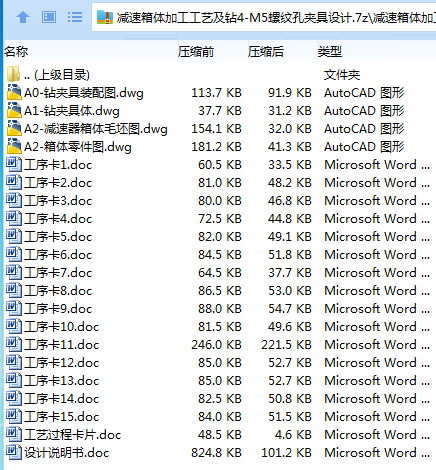
Task: Click the Word icon of 工序卡13.doc
Action: point(14,380)
